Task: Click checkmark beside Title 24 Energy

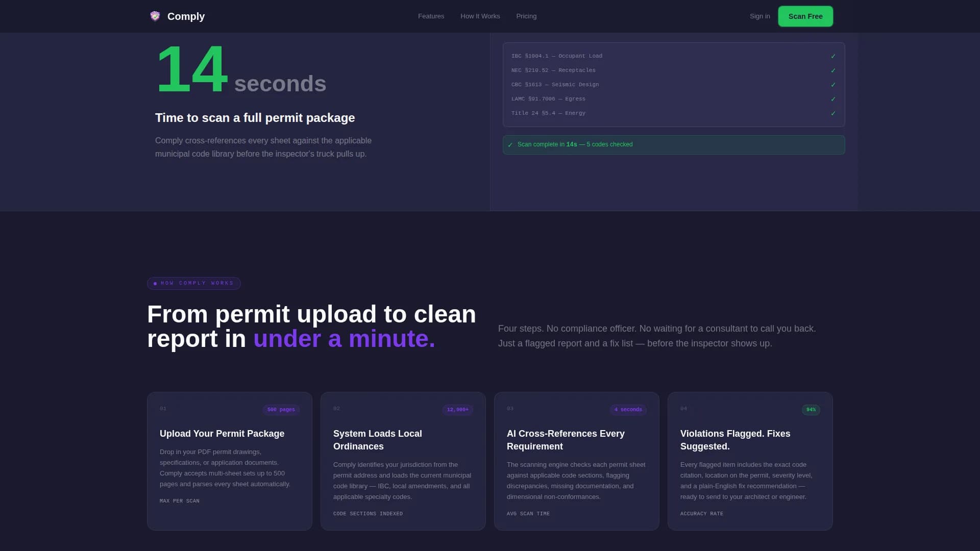Action: (833, 113)
